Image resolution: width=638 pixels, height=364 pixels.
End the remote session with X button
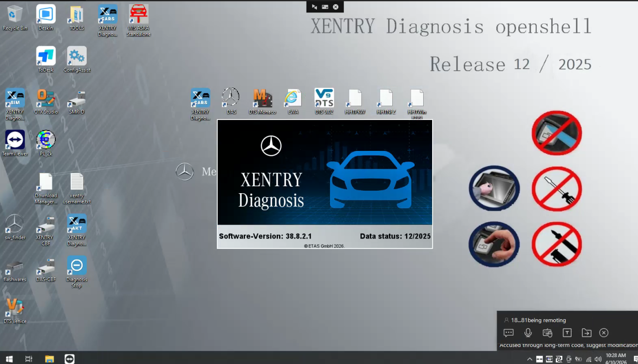pyautogui.click(x=604, y=333)
